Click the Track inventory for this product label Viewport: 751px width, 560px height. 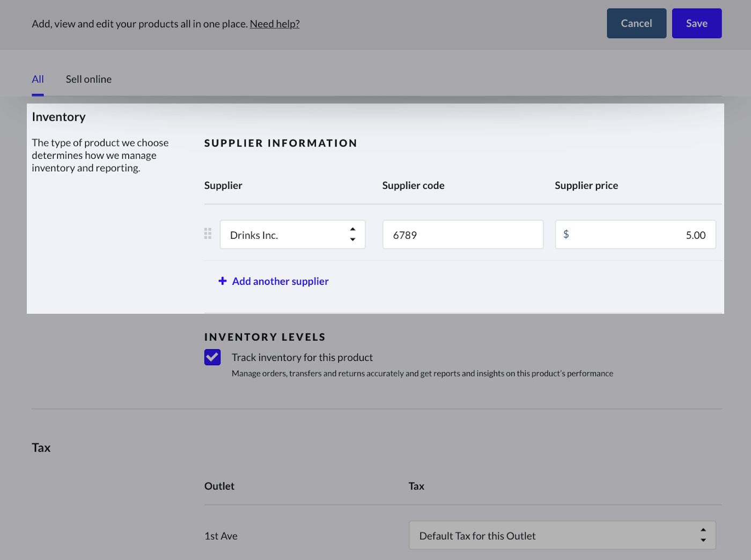[302, 358]
